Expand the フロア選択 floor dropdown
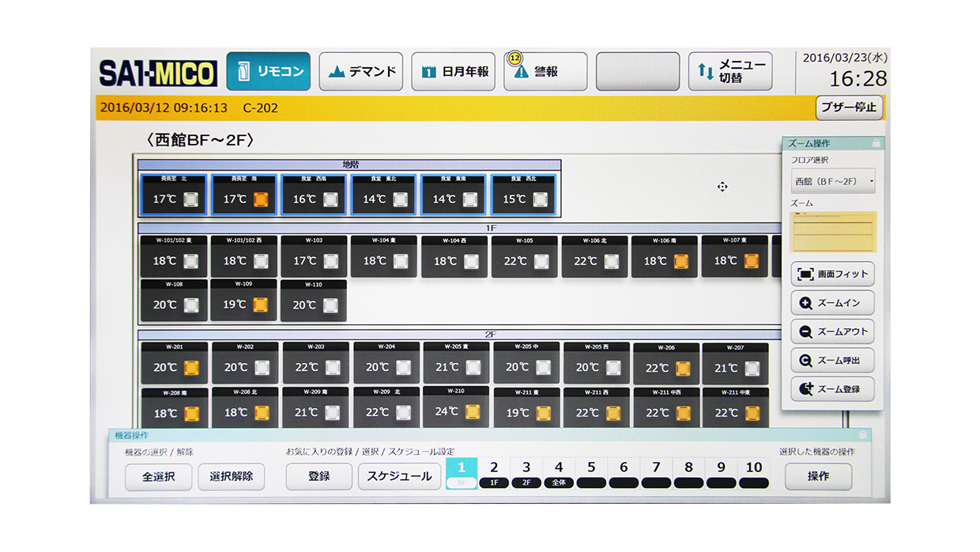The image size is (980, 552). (x=833, y=181)
